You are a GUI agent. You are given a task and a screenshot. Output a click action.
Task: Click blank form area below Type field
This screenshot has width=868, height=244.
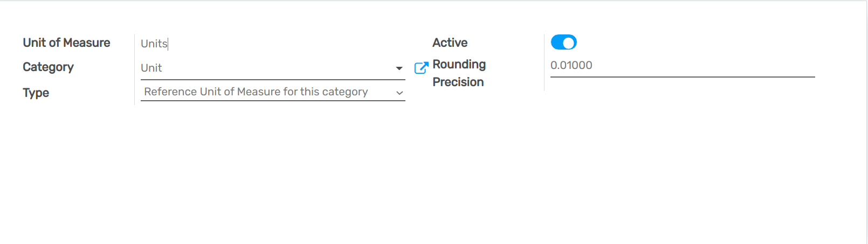click(270, 162)
